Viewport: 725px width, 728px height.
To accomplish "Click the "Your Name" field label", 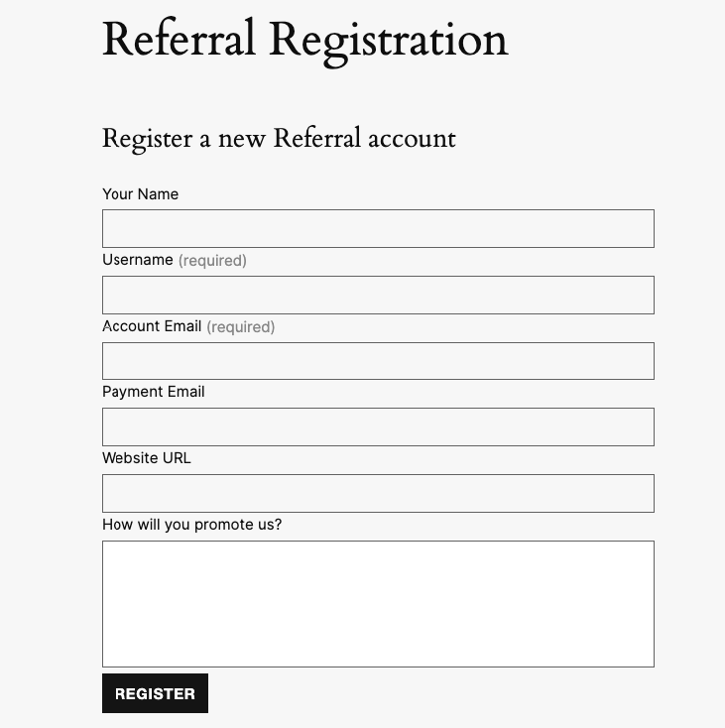I will 140,194.
